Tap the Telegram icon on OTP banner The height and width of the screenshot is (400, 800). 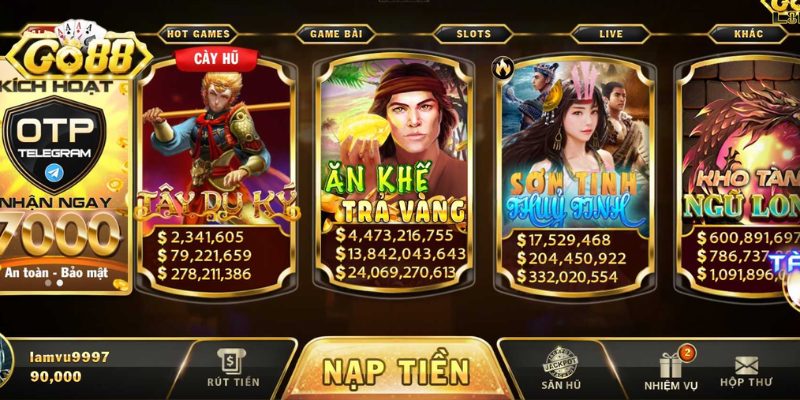coord(55,172)
